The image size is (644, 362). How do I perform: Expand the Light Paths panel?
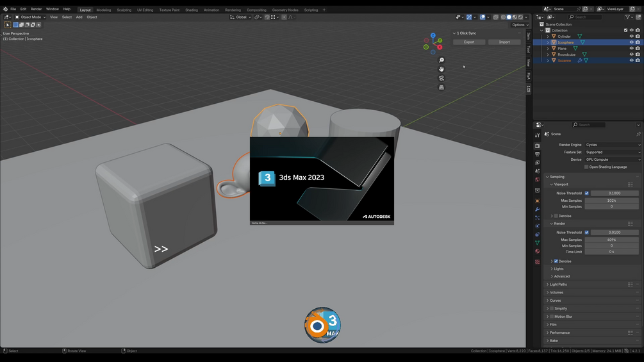pos(558,284)
